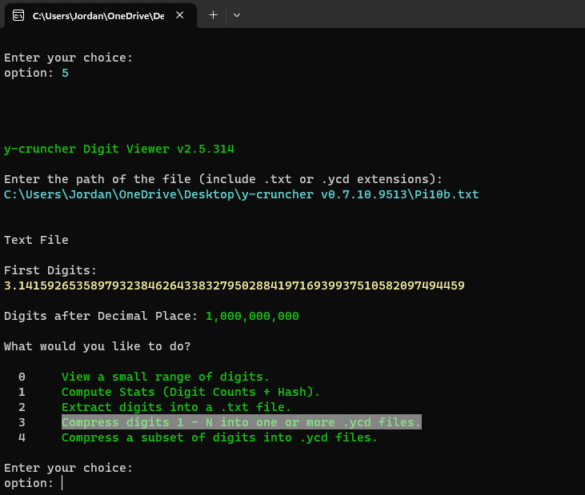Click 'Compute Stats (Digit Counts + Hash).' line
The image size is (585, 495).
click(190, 392)
